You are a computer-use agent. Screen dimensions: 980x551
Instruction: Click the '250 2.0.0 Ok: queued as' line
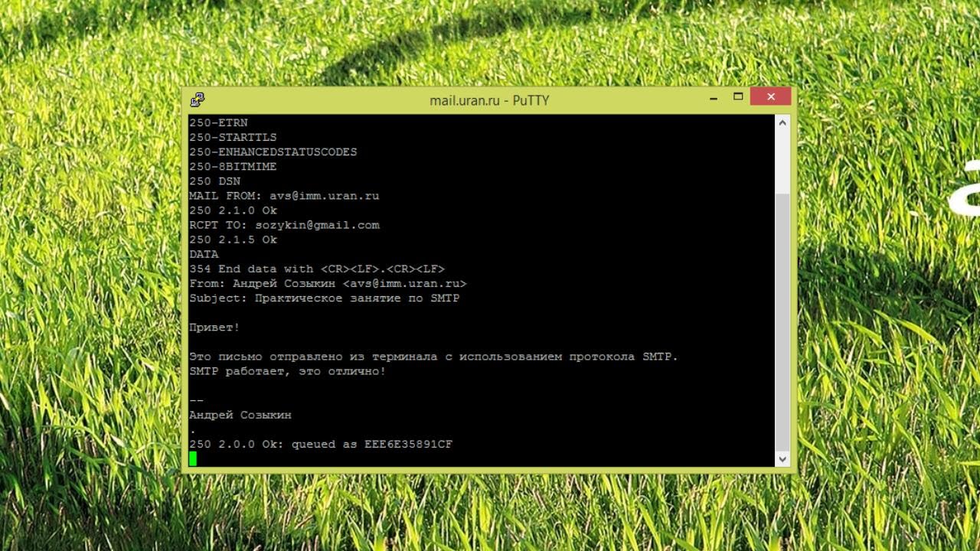[x=321, y=444]
